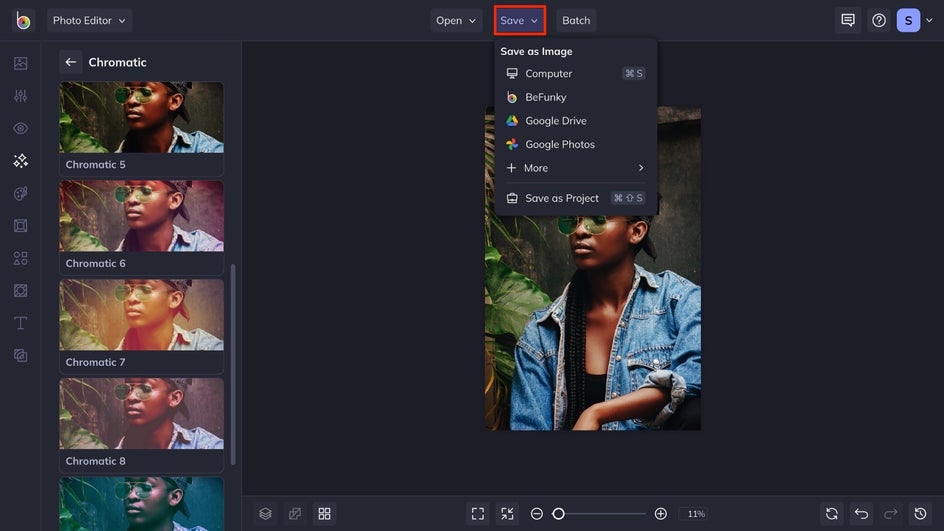Screen dimensions: 944x531
Task: Save image to Google Drive
Action: (576, 120)
